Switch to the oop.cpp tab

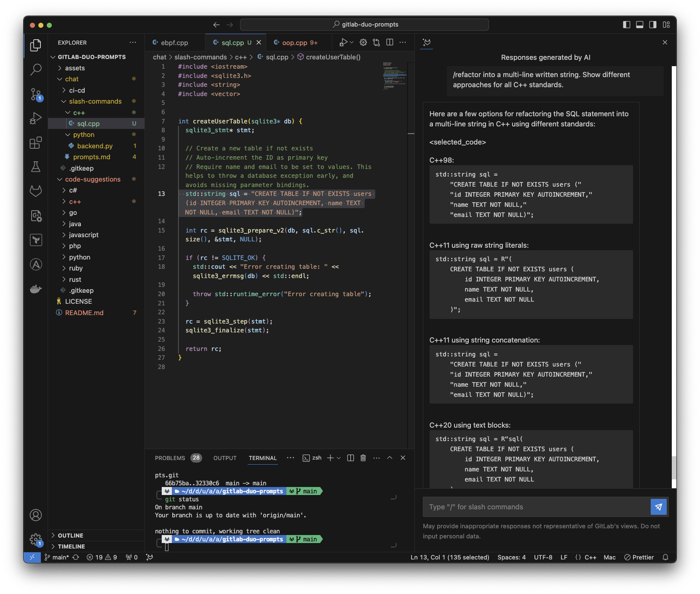[296, 42]
